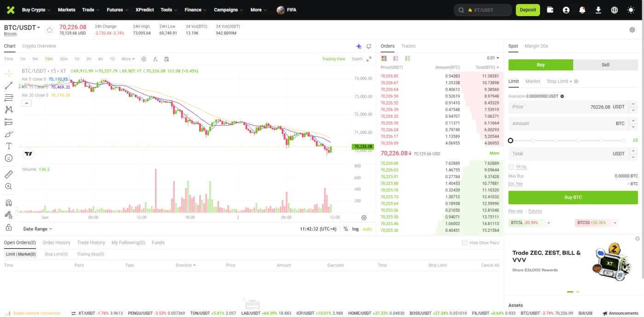Toggle the log scale on chart
This screenshot has height=317, width=644.
tap(356, 229)
